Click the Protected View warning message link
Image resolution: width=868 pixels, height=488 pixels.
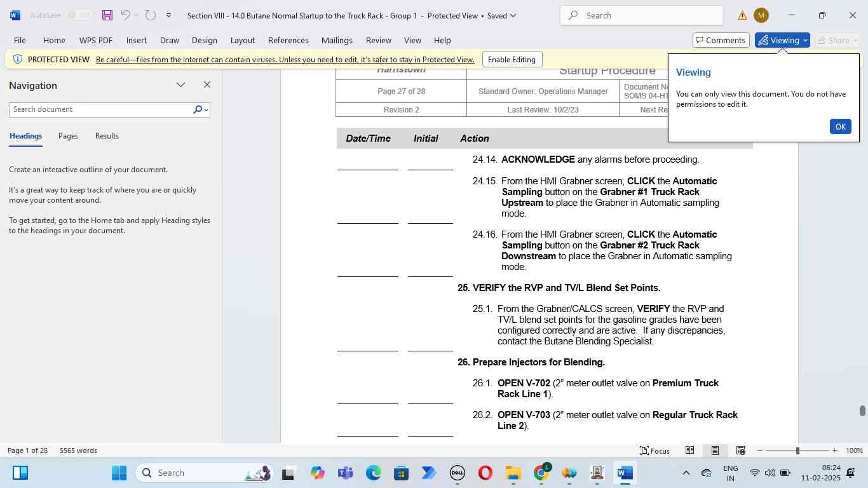click(x=285, y=60)
